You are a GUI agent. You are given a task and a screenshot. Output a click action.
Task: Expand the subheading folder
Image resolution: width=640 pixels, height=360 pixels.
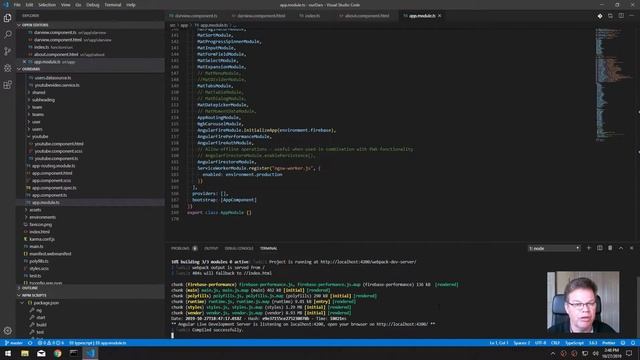(43, 100)
